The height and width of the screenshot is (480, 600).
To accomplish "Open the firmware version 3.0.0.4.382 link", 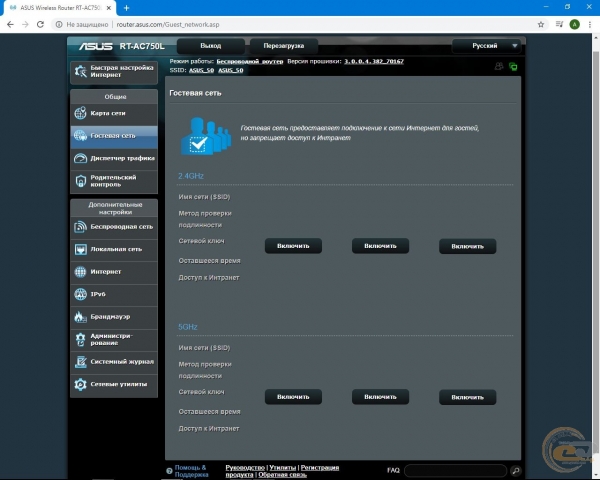I will pos(366,61).
